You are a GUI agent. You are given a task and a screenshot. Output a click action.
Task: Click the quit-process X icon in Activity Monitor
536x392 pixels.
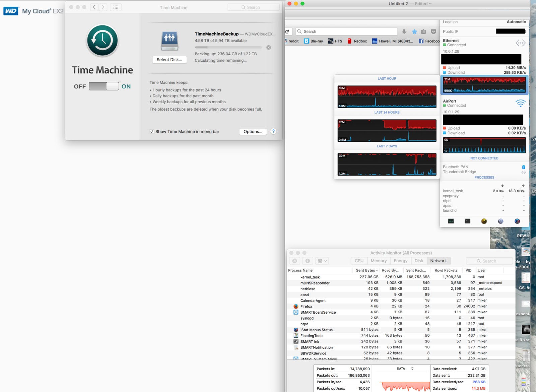click(295, 261)
